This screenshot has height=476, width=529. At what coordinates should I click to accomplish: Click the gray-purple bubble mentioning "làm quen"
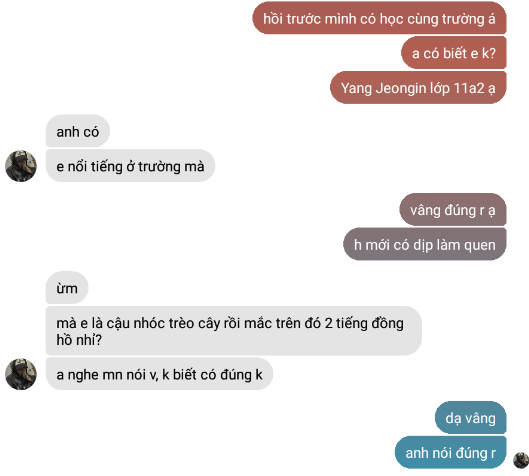tap(425, 245)
